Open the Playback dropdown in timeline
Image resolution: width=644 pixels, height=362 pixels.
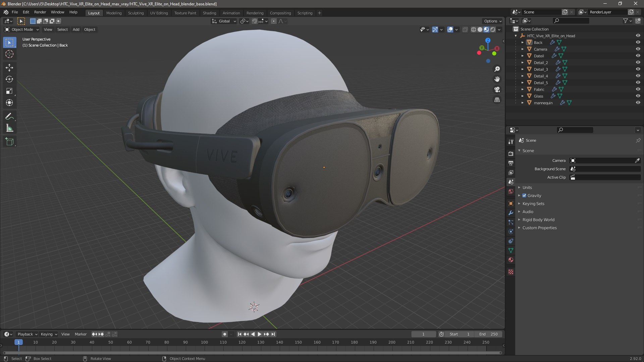point(27,334)
